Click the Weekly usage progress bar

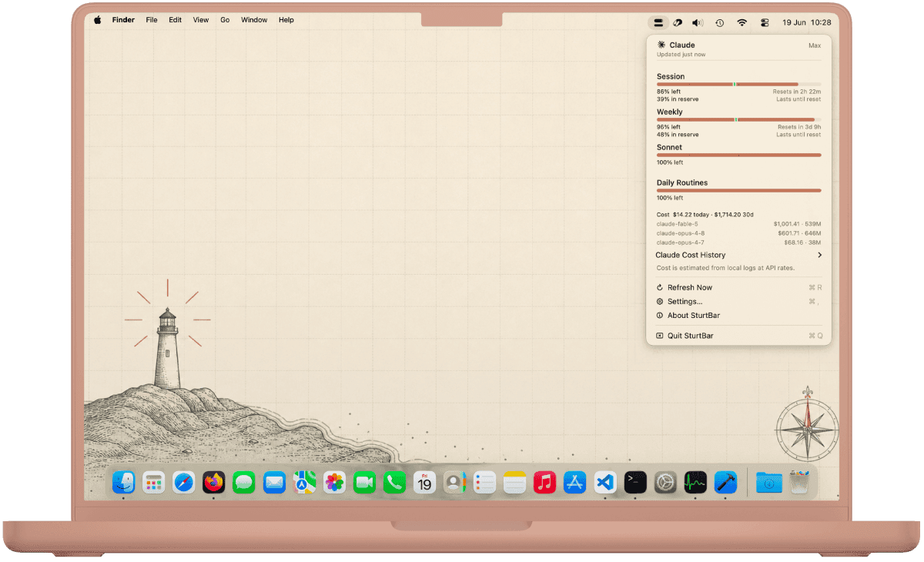click(x=738, y=119)
